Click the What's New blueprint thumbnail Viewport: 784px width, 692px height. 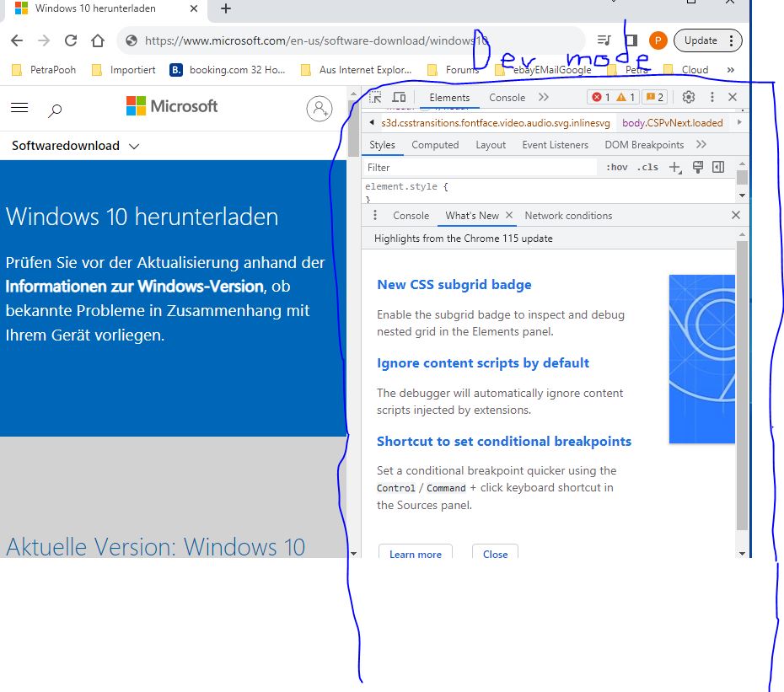tap(702, 359)
